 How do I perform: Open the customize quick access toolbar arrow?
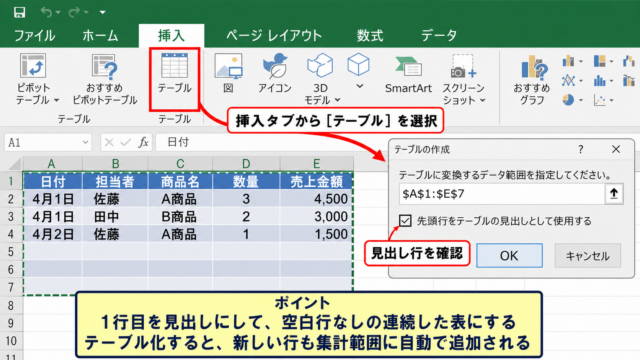point(102,13)
